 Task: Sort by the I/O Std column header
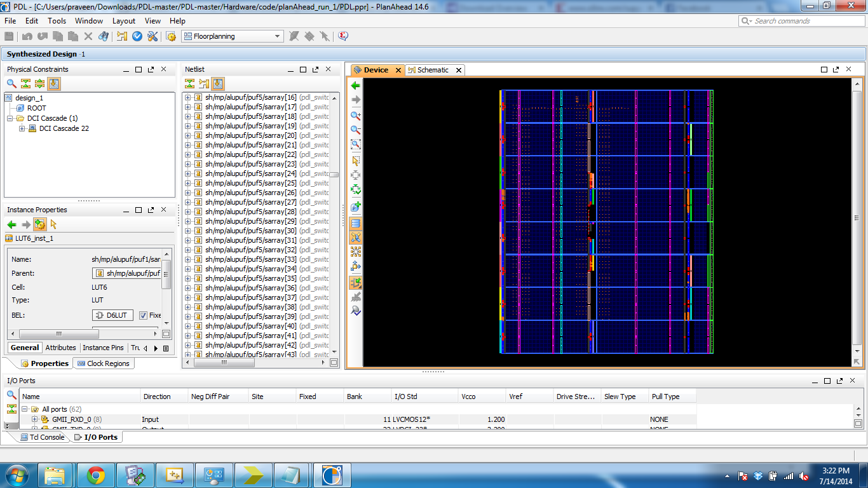[424, 396]
